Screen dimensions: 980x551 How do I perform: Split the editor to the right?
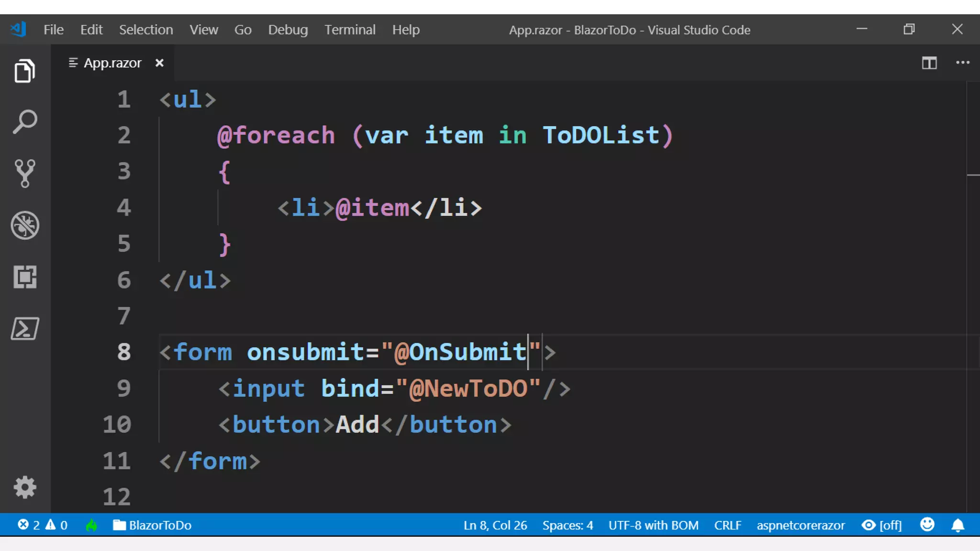(929, 63)
